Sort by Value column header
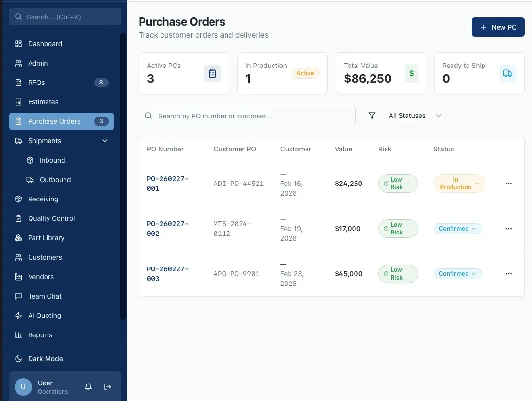Viewport: 532px width, 401px height. [343, 149]
